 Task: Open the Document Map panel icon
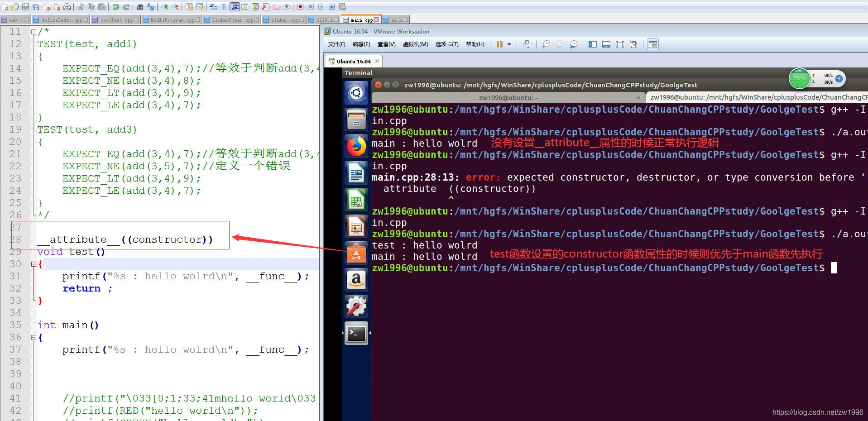tap(255, 7)
